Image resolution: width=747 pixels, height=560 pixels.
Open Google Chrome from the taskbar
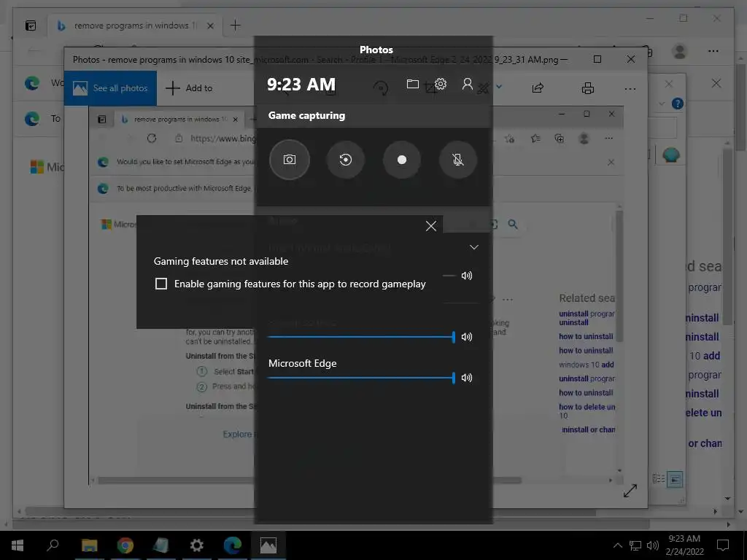click(x=125, y=545)
